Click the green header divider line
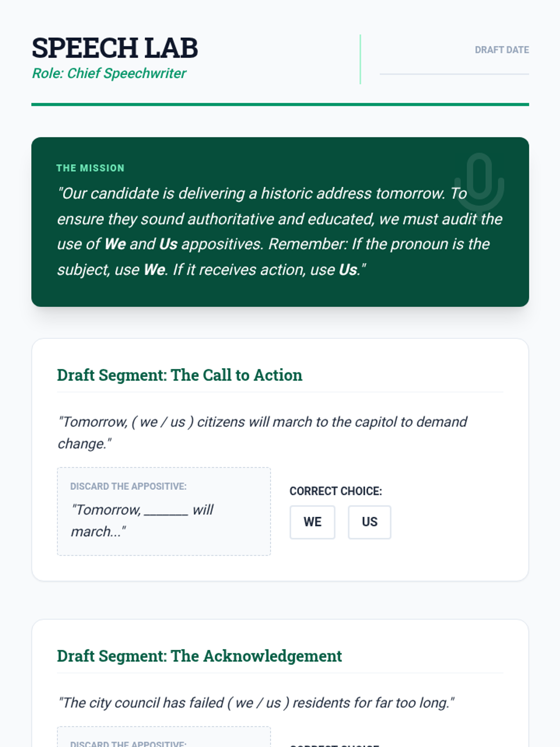Viewport: 560px width, 747px height. [x=280, y=105]
